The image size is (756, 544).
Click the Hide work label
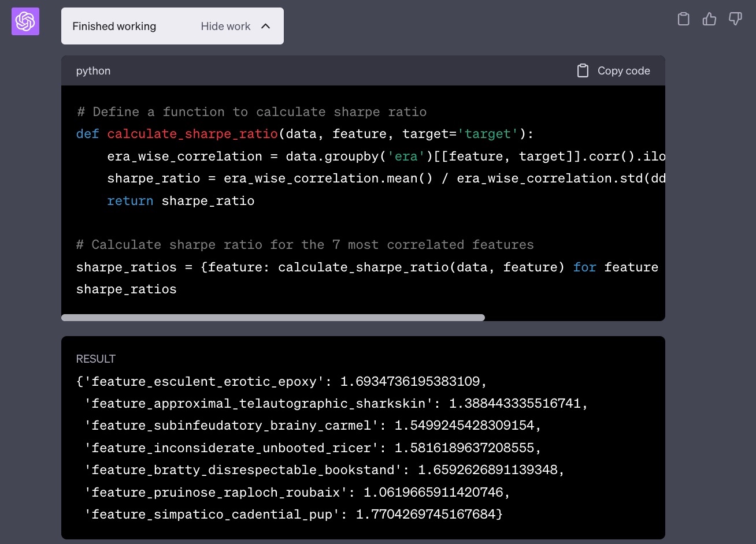[225, 26]
